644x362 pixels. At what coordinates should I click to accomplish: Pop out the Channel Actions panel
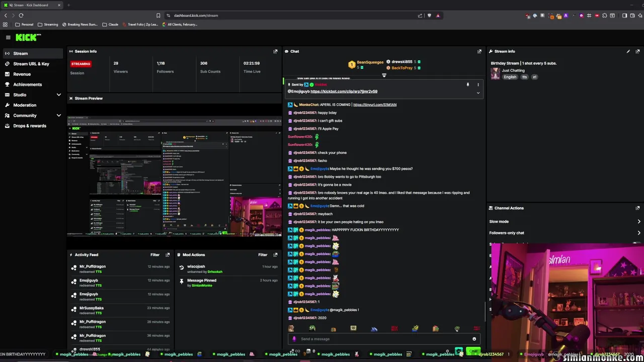pos(637,208)
